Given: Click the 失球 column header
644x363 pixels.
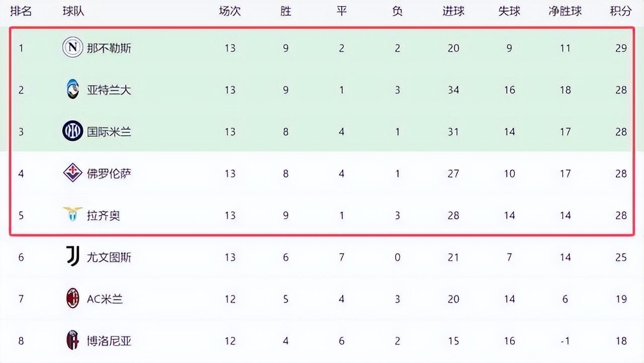Looking at the screenshot, I should click(x=509, y=11).
